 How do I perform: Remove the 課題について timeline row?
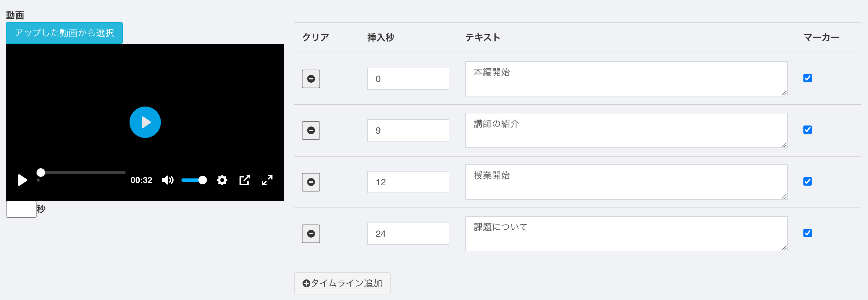pos(311,234)
